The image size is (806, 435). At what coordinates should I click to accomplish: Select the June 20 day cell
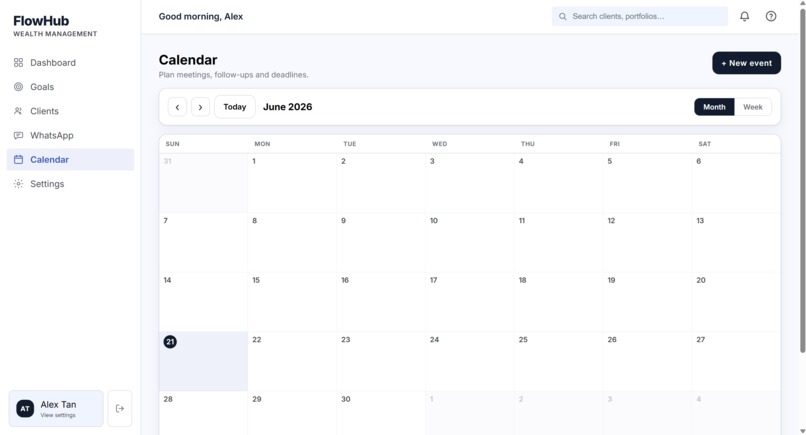(736, 302)
